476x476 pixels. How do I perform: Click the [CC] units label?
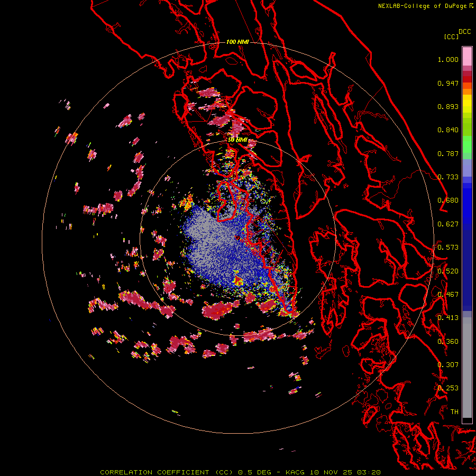pos(451,36)
